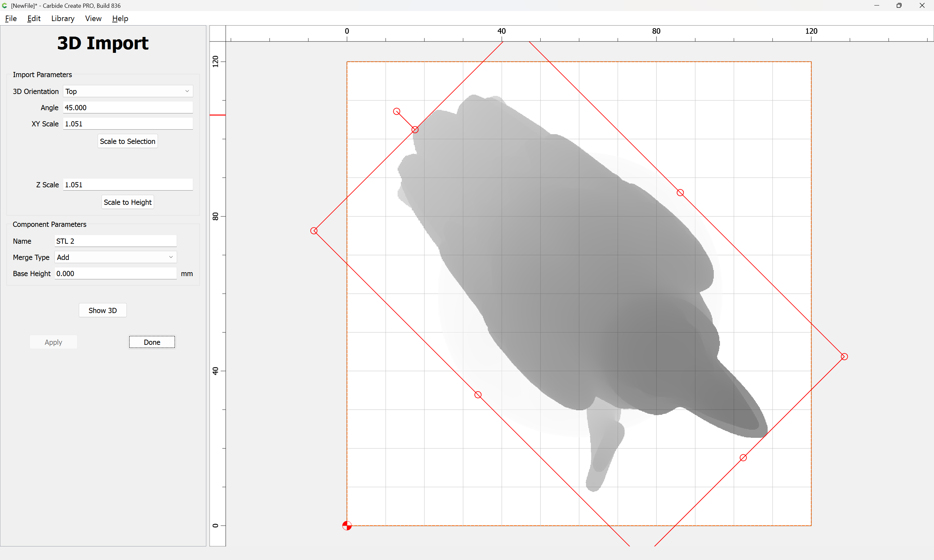Screen dimensions: 934x560
Task: Open the View menu
Action: pyautogui.click(x=93, y=18)
